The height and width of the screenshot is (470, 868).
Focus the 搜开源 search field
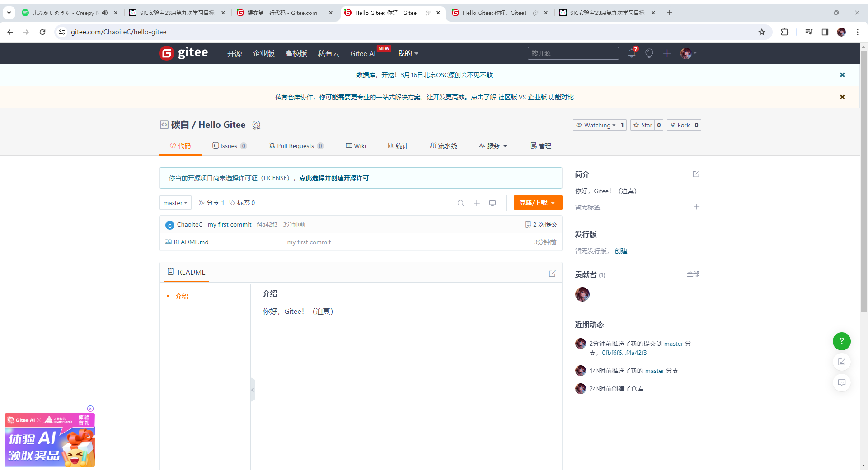tap(573, 53)
